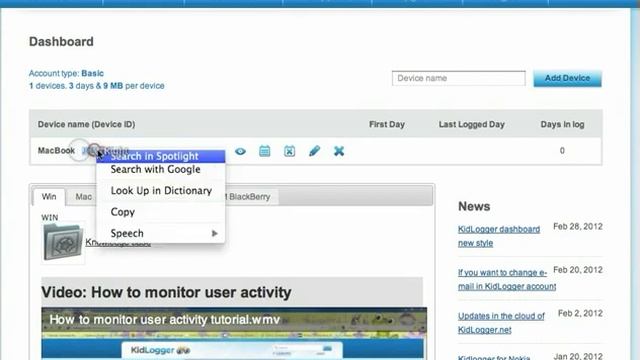The width and height of the screenshot is (640, 360).
Task: Open the calendar icon in MacBook row
Action: click(x=264, y=151)
